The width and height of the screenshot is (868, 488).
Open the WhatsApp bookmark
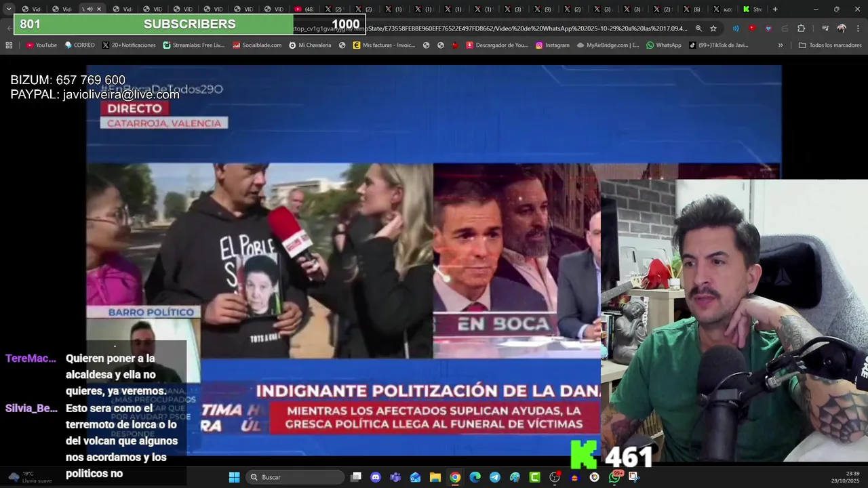(664, 45)
